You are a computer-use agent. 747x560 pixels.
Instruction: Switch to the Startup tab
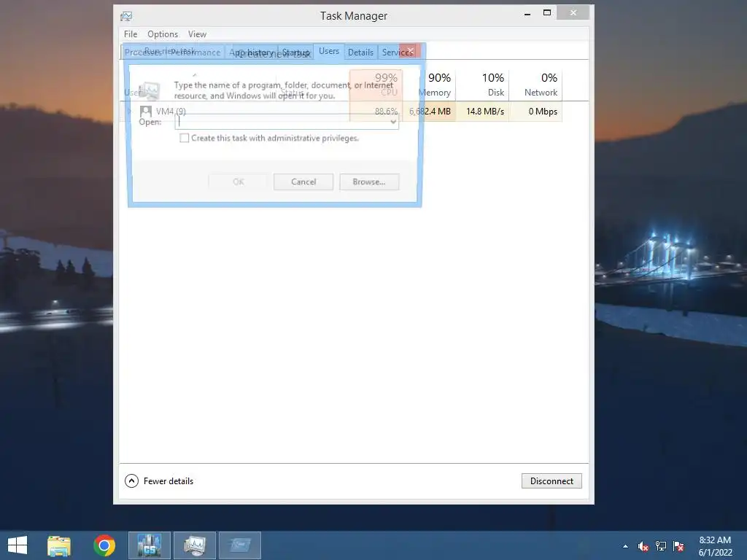pyautogui.click(x=296, y=52)
